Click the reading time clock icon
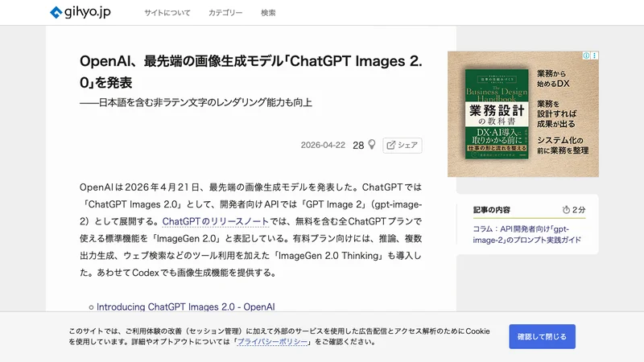 pyautogui.click(x=566, y=210)
